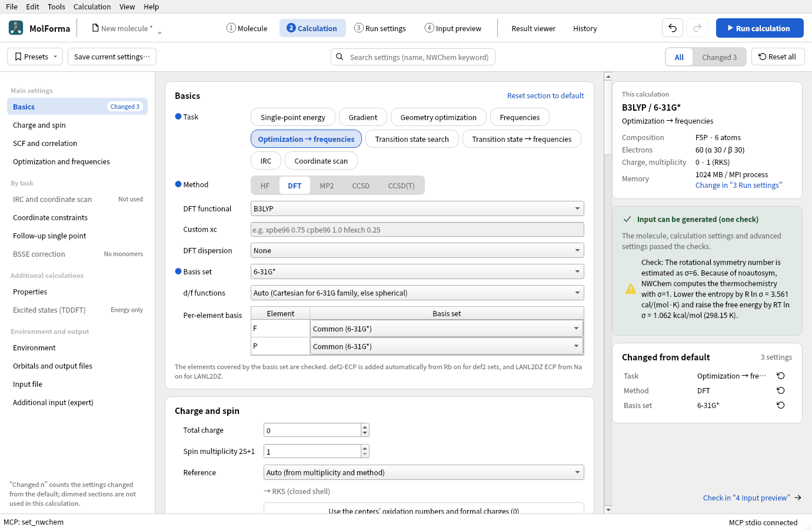Viewport: 812px width, 530px height.
Task: Revert the Method setting in Changed from default
Action: [781, 390]
